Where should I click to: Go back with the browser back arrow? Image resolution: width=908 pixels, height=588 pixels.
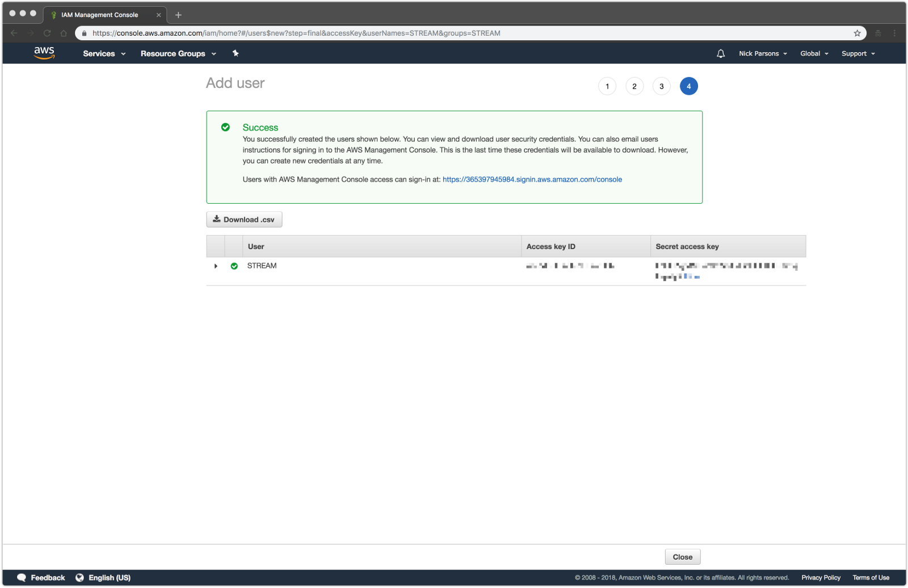coord(14,33)
